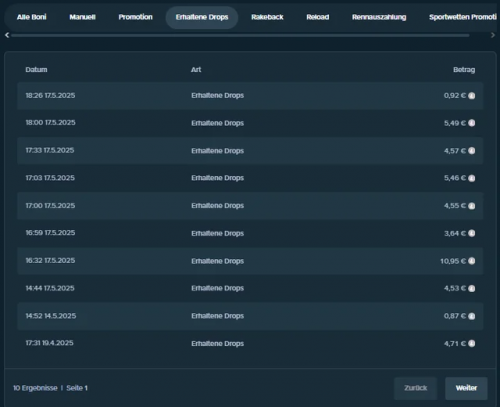Click the left scroll arrow under tabs

pyautogui.click(x=7, y=35)
